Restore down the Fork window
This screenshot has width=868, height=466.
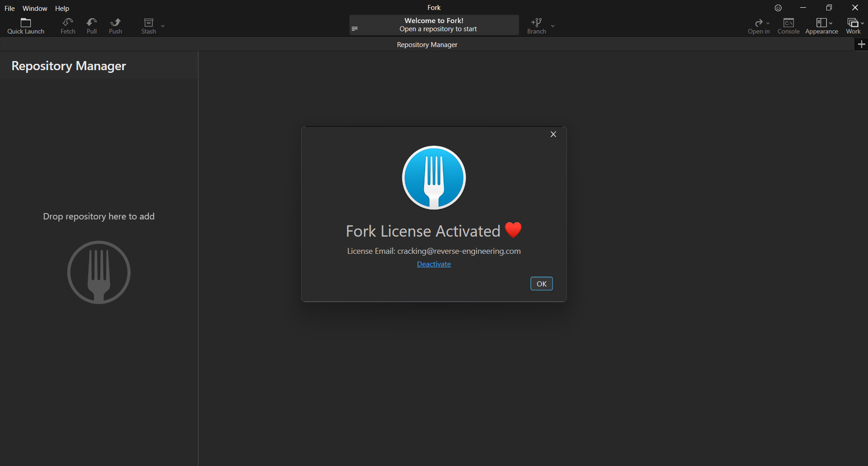click(829, 8)
